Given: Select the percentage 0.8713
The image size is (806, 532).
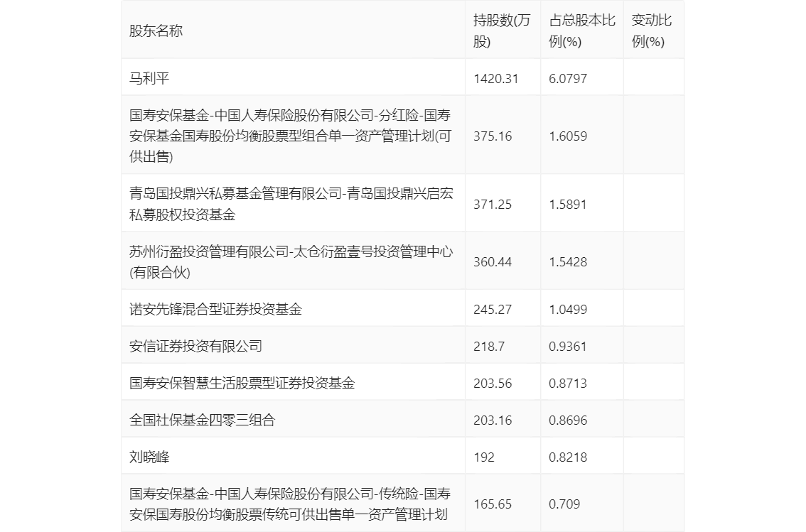Looking at the screenshot, I should 567,383.
